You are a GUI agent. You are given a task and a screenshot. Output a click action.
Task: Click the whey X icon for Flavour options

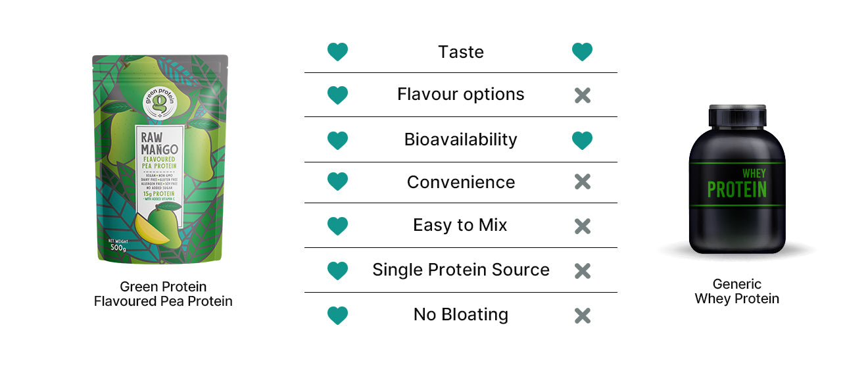pos(582,95)
